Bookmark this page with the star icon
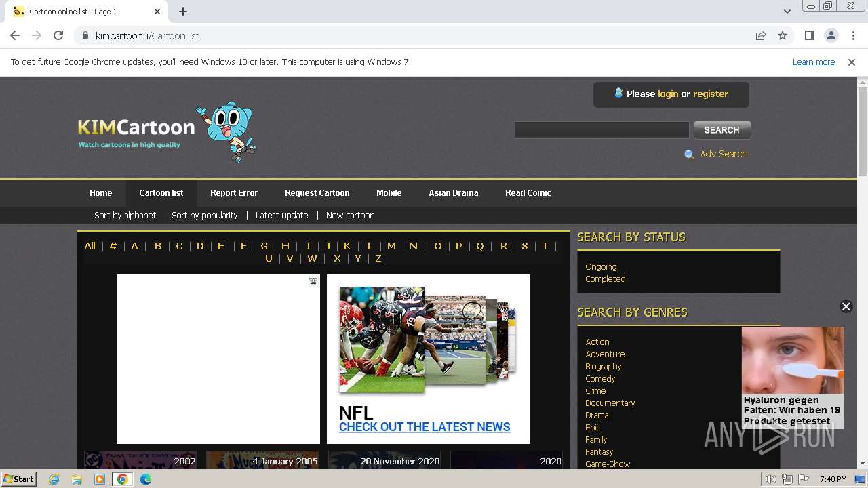Screen dimensions: 868x488 [783, 35]
